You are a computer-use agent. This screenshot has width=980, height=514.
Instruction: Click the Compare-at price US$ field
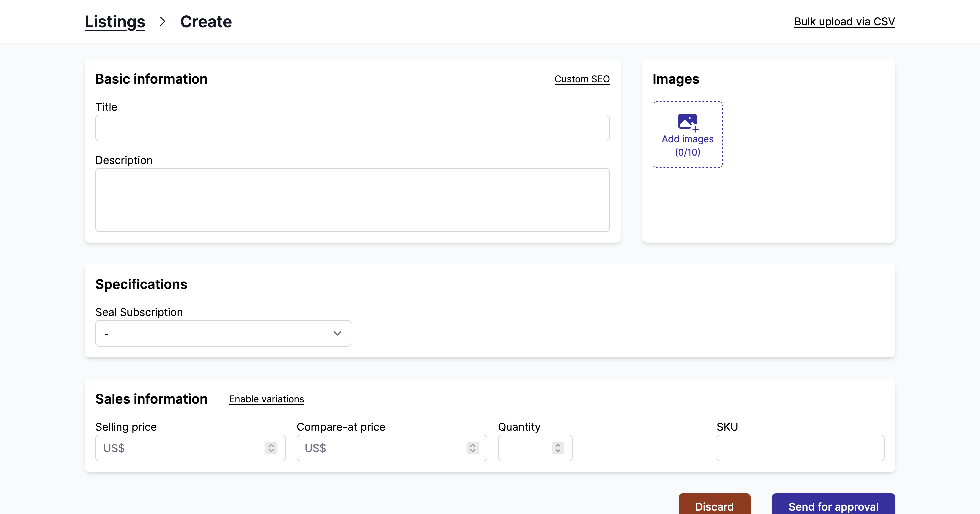tap(380, 448)
